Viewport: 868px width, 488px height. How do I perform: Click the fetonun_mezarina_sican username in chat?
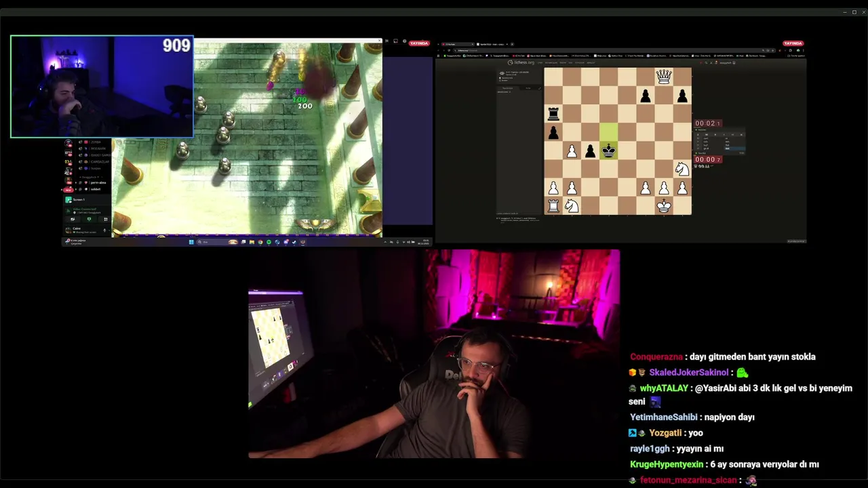tap(688, 480)
